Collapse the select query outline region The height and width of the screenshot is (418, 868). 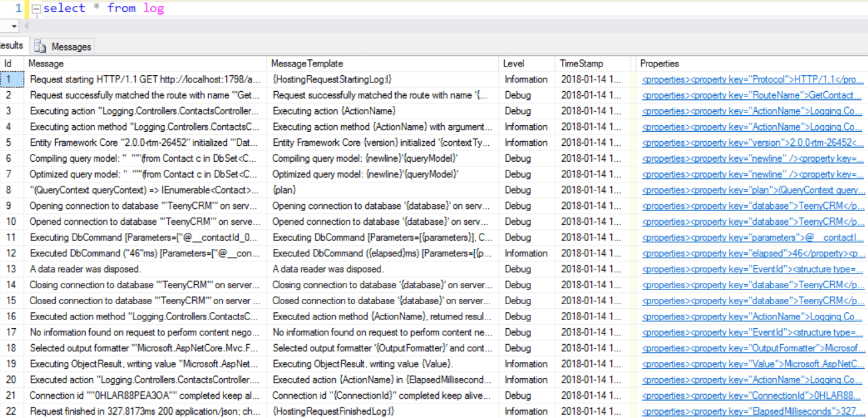click(37, 9)
